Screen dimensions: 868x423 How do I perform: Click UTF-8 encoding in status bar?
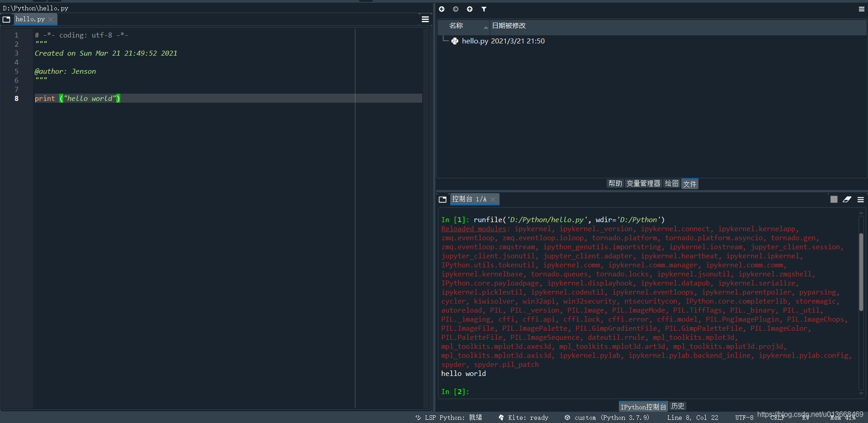[744, 418]
